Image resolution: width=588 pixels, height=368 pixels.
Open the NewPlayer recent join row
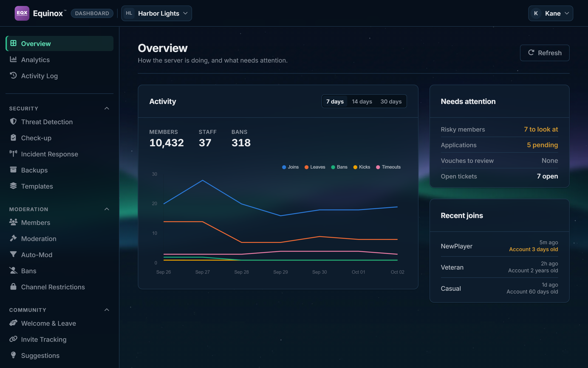tap(499, 246)
